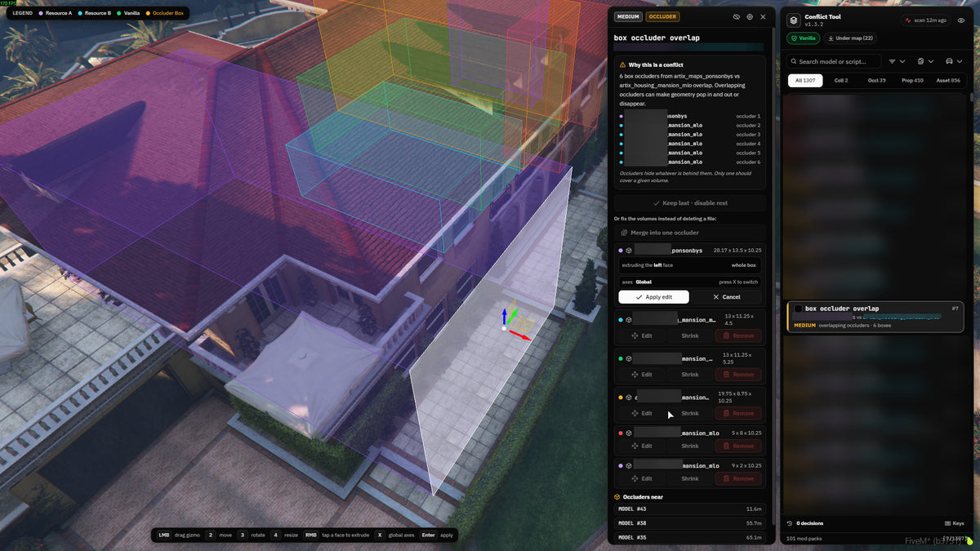Open the vehicle car dropdown
Screen dimensions: 980x551
[x=954, y=61]
